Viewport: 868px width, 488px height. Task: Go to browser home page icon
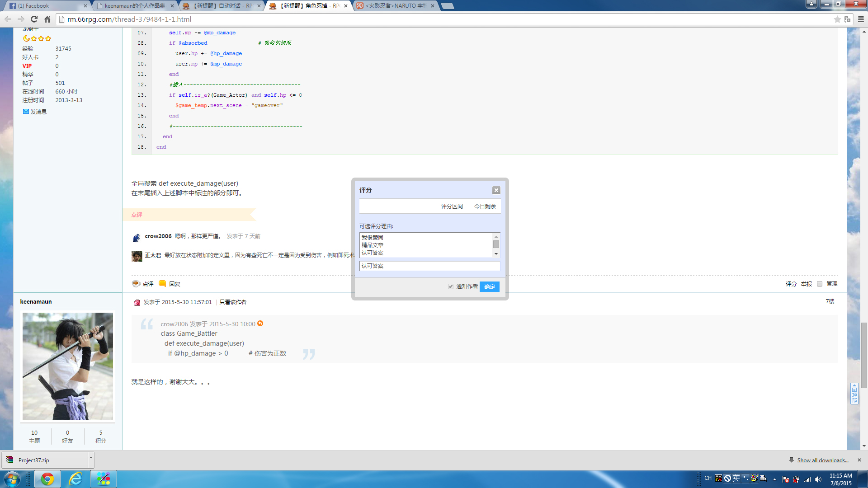click(47, 19)
